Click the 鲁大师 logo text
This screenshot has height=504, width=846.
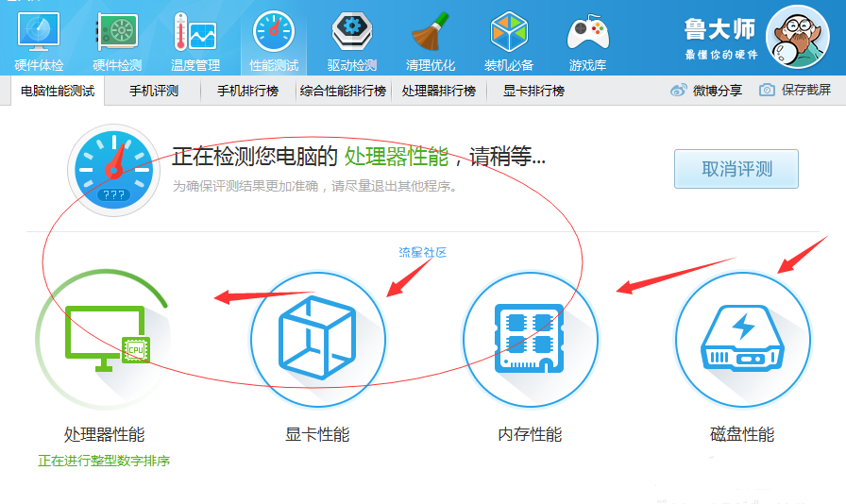pos(719,28)
